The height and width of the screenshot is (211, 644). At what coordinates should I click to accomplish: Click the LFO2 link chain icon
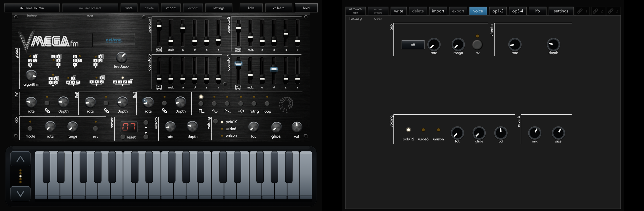pos(106,111)
